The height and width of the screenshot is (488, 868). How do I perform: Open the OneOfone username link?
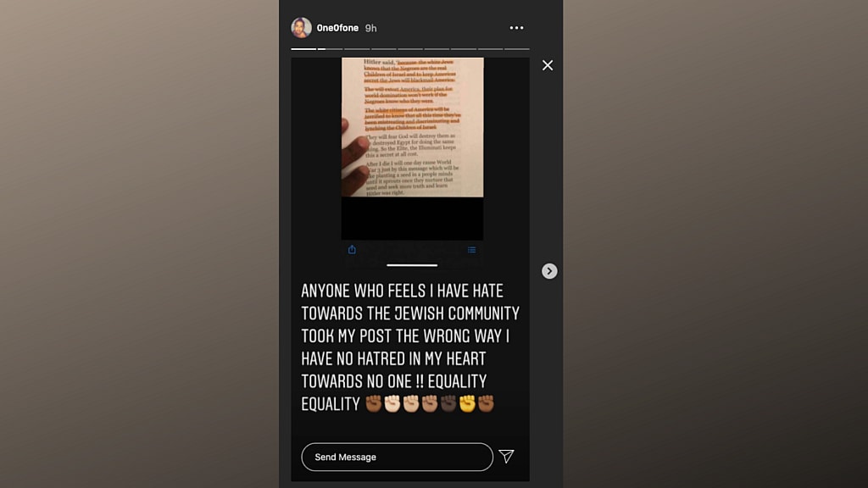[x=337, y=28]
